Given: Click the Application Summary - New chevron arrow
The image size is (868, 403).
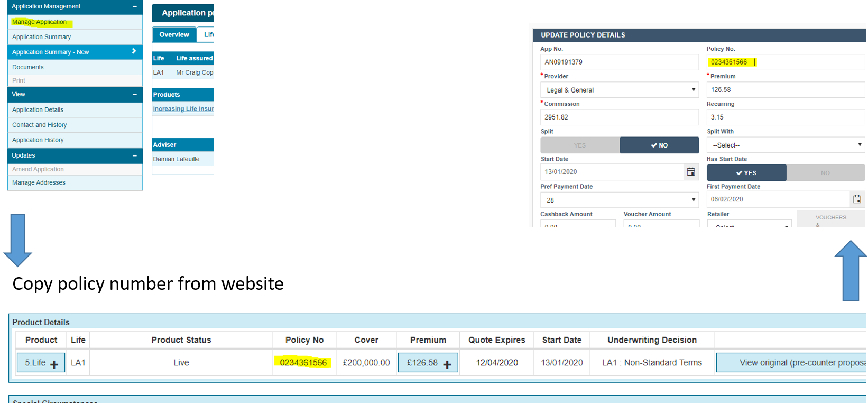Looking at the screenshot, I should click(x=134, y=51).
